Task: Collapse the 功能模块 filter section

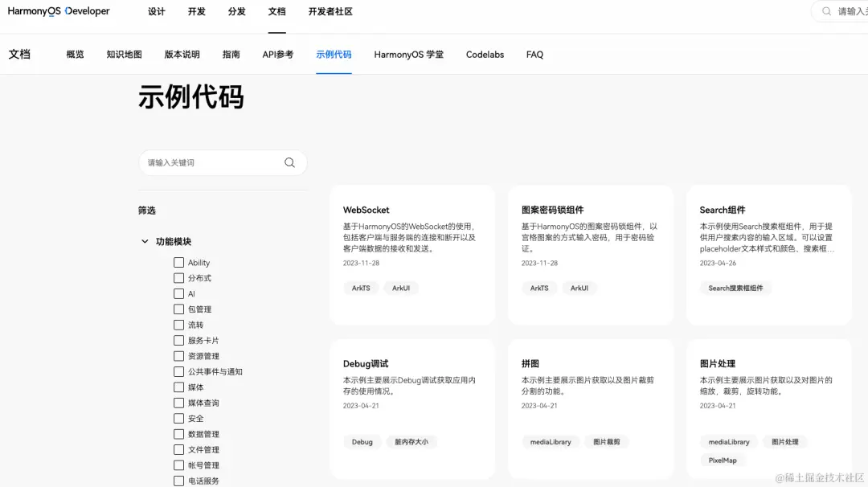Action: 145,242
